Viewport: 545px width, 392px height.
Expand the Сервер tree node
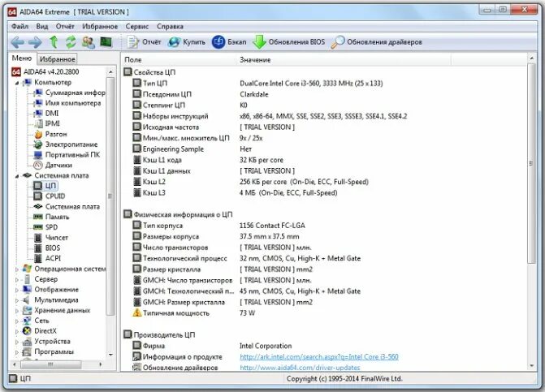(x=17, y=279)
